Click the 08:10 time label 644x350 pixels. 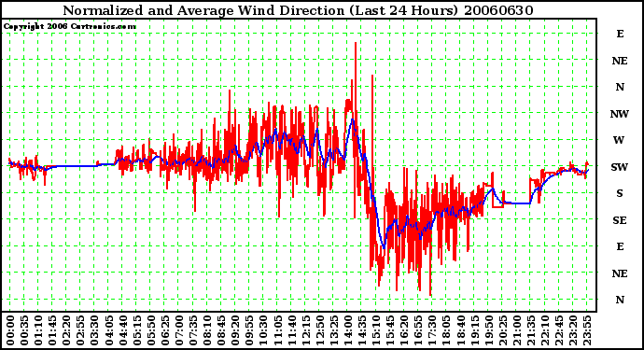point(206,330)
